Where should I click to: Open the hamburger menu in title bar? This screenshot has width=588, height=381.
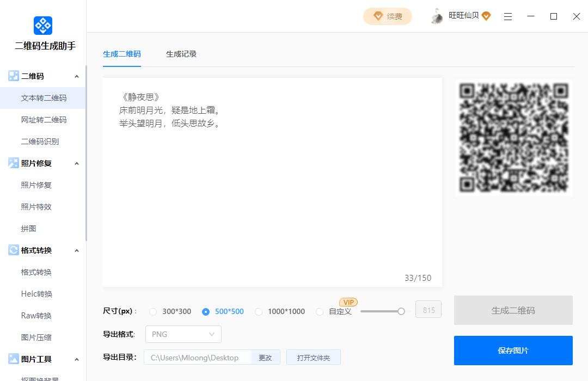tap(508, 16)
